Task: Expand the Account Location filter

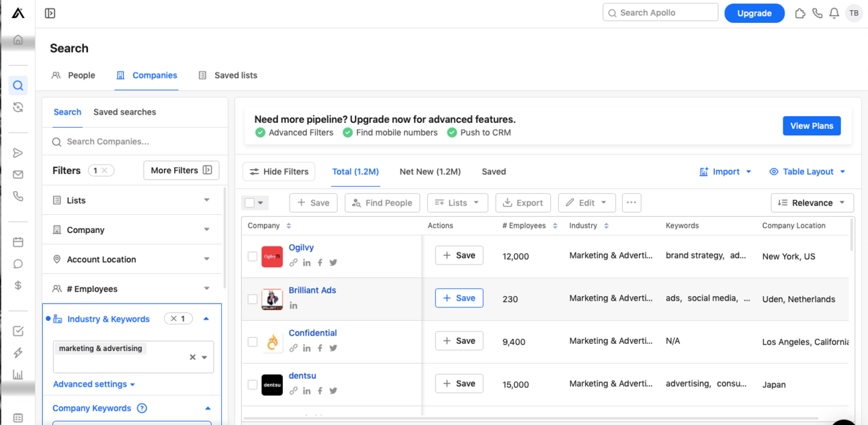Action: pyautogui.click(x=132, y=259)
